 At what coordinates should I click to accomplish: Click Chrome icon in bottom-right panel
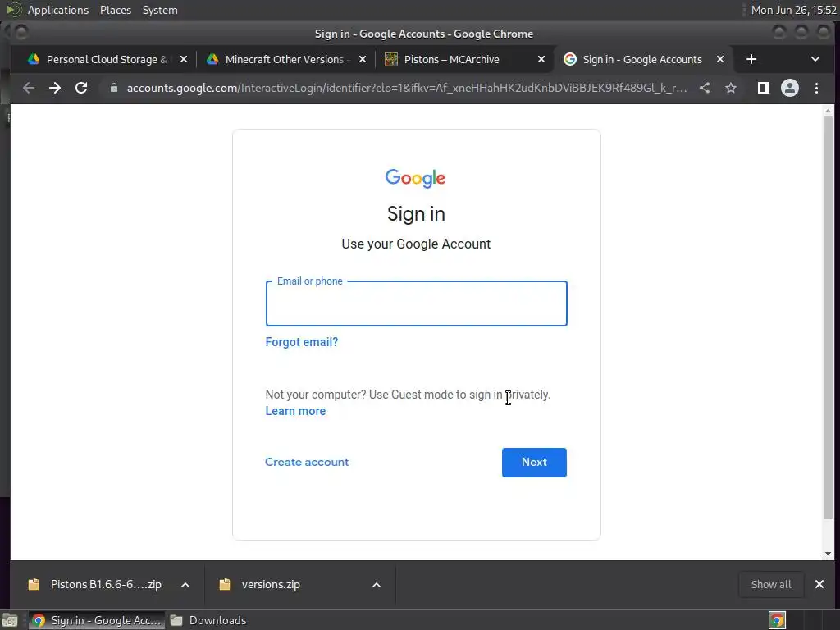[x=777, y=620]
